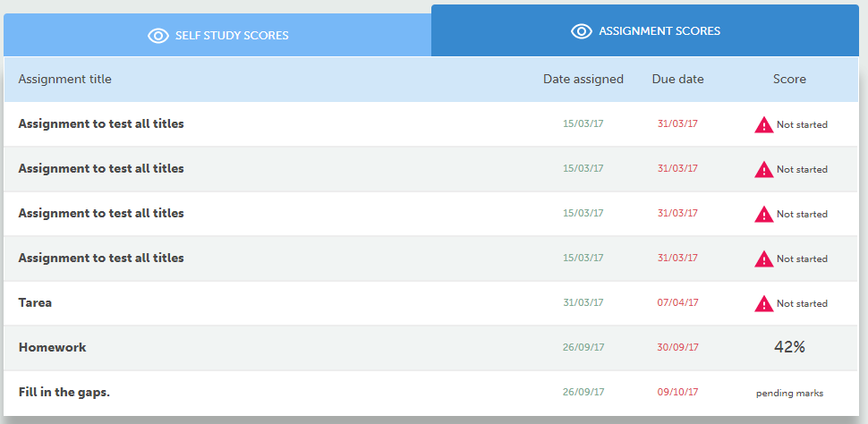Click the Not started label for Tarea

tap(802, 303)
